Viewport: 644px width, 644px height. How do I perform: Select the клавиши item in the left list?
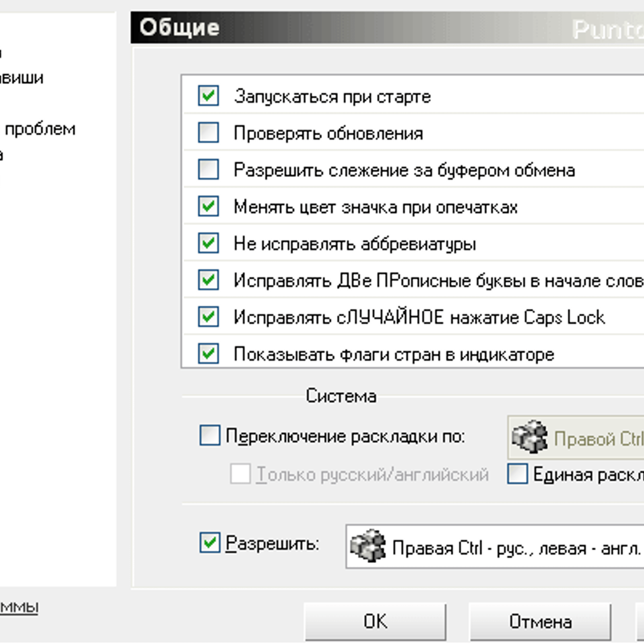pyautogui.click(x=22, y=78)
